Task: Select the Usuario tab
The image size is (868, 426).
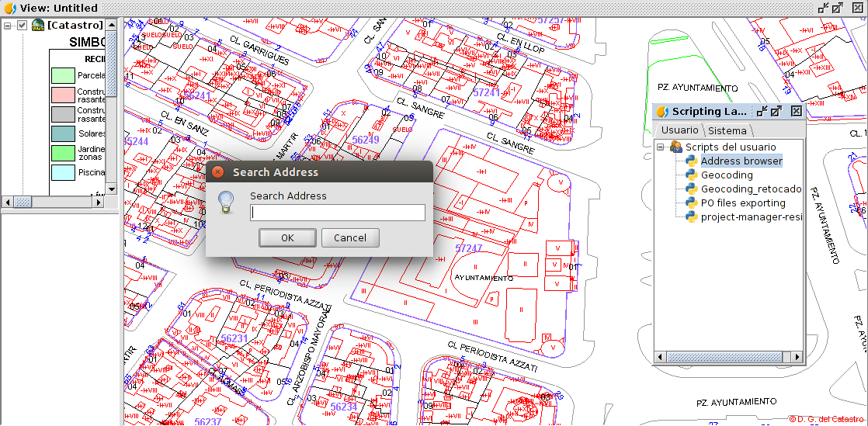Action: pos(679,130)
